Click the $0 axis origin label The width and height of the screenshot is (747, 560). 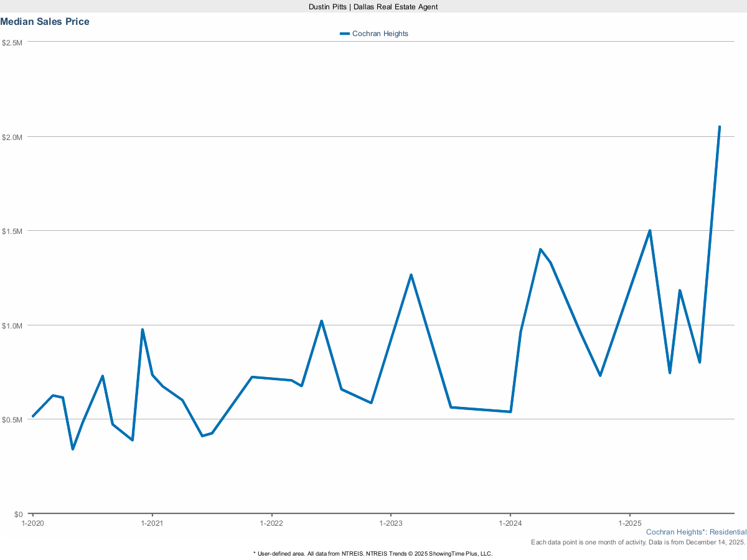[x=19, y=514]
